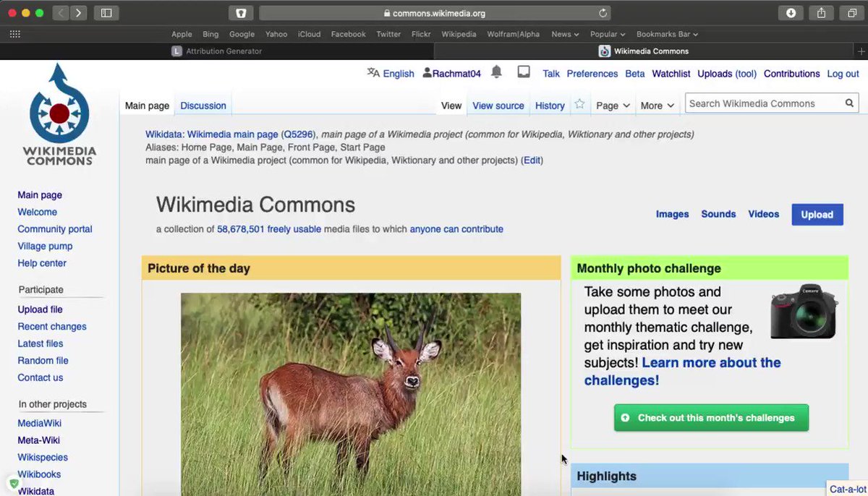Open Community portal in sidebar
This screenshot has width=868, height=496.
[55, 229]
